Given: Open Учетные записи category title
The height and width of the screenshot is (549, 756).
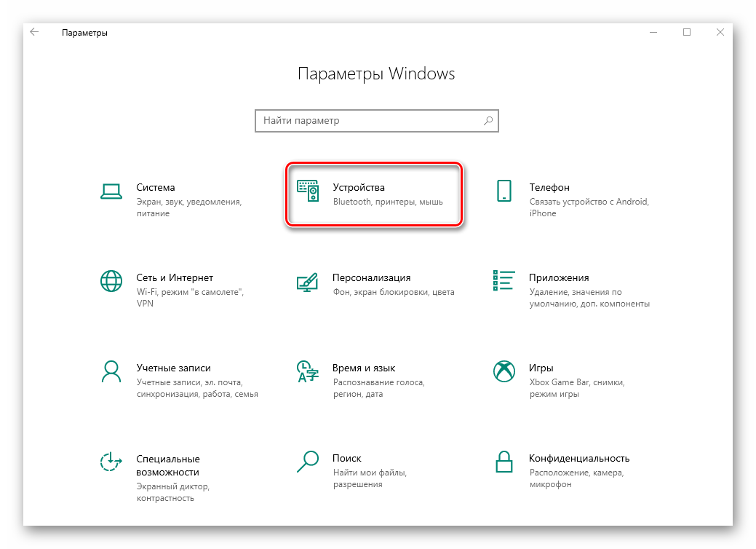Looking at the screenshot, I should click(x=174, y=368).
